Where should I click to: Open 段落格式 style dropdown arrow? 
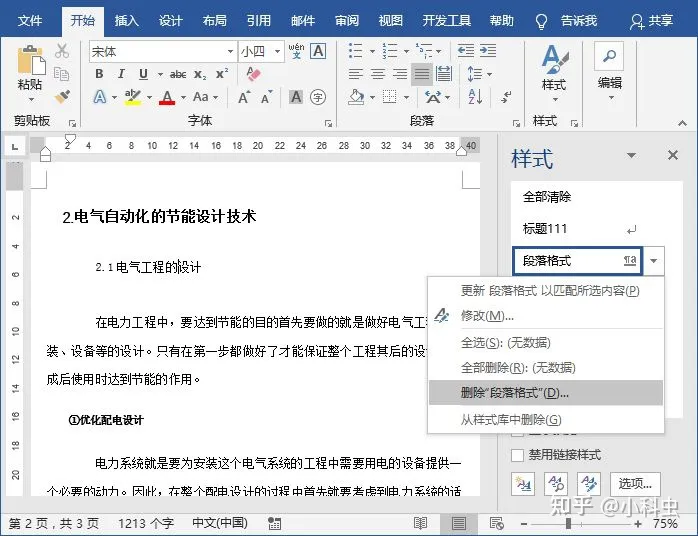click(653, 260)
